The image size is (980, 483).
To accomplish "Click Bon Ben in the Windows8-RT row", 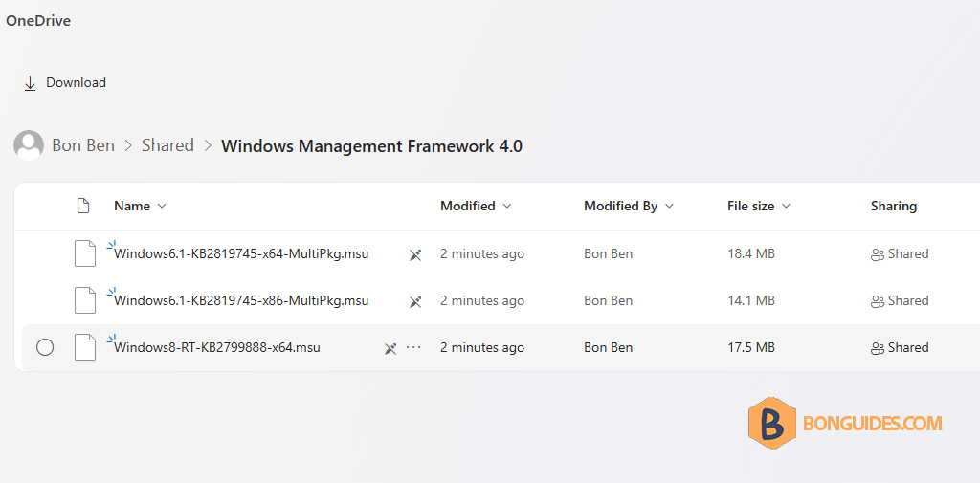I will [x=608, y=347].
